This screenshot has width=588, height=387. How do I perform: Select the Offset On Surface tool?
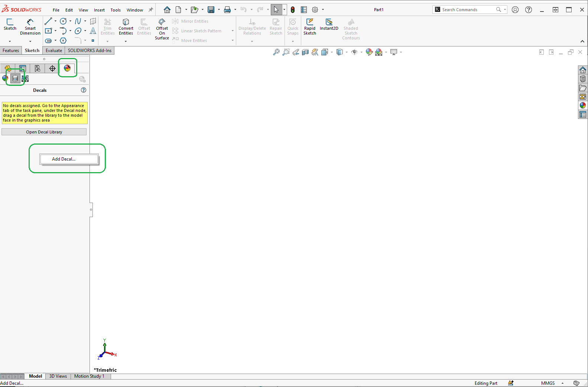tap(162, 29)
